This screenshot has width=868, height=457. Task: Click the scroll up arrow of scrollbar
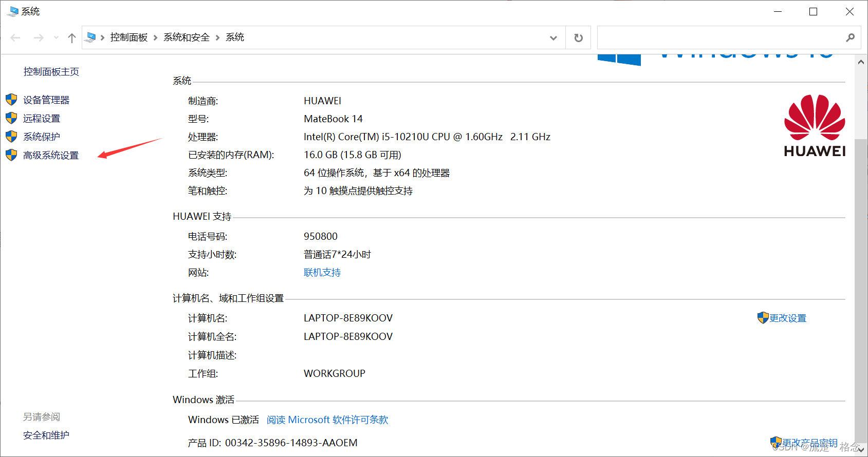click(861, 62)
